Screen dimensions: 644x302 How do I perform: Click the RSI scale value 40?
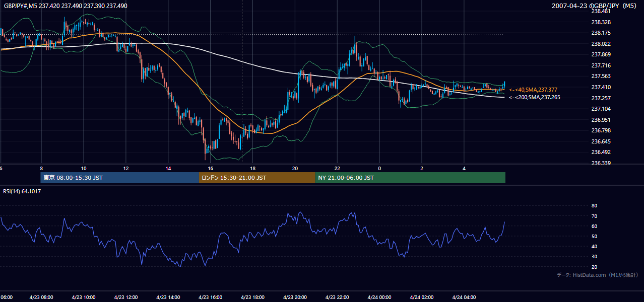point(594,246)
